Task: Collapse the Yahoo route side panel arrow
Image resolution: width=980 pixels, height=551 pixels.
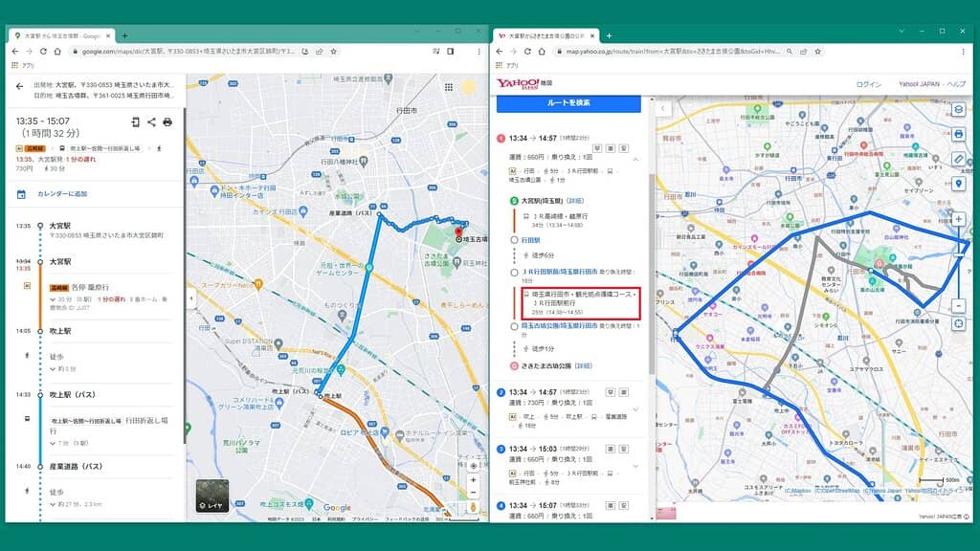Action: coord(663,109)
